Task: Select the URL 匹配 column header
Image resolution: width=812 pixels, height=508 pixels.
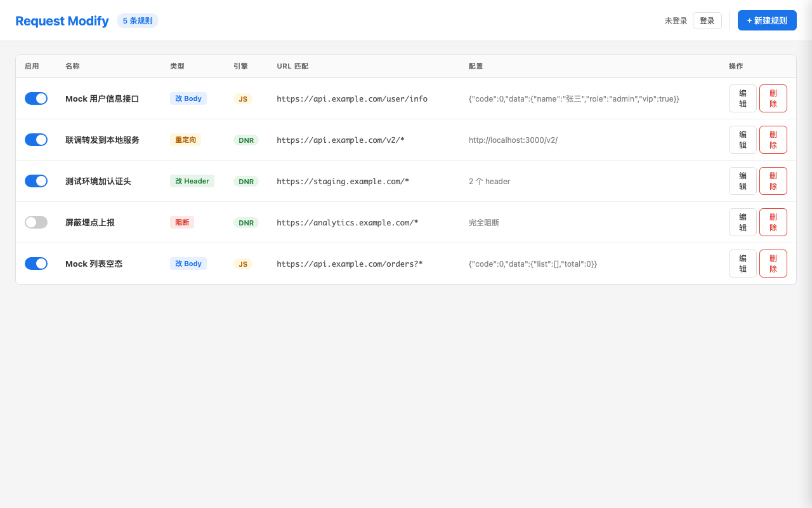Action: pyautogui.click(x=292, y=66)
